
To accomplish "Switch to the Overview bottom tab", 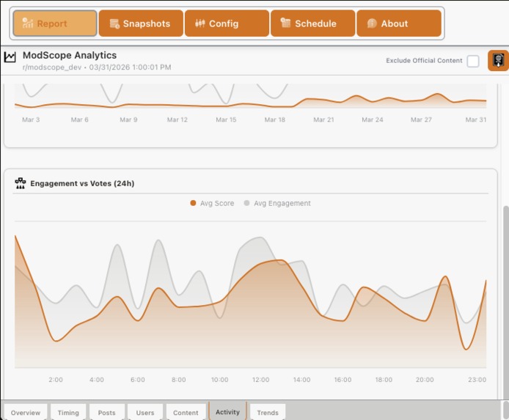I will point(26,412).
